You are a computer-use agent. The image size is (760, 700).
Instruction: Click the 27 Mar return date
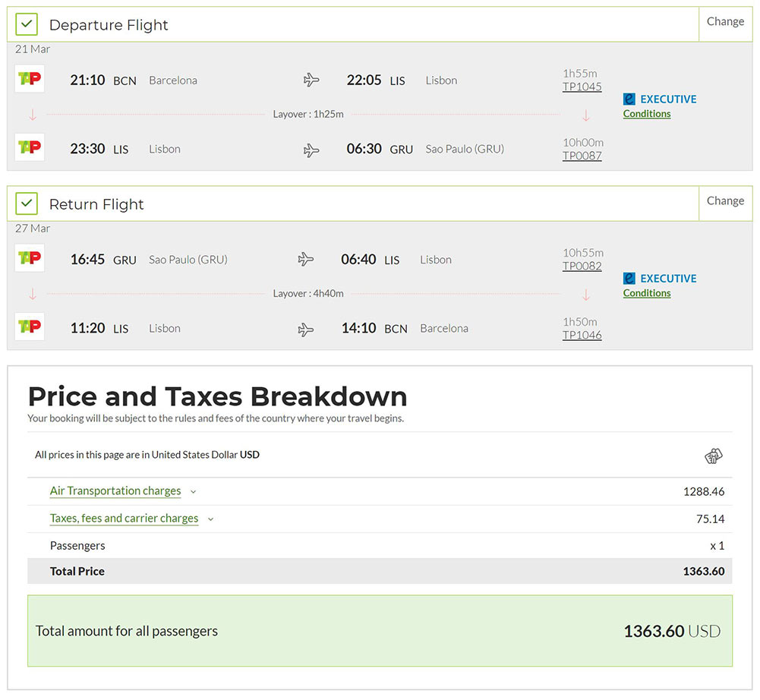[33, 229]
